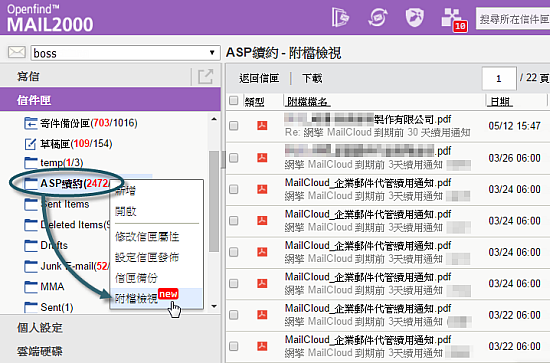Select the ASP續約 folder
Image resolution: width=550 pixels, height=363 pixels.
pyautogui.click(x=74, y=183)
